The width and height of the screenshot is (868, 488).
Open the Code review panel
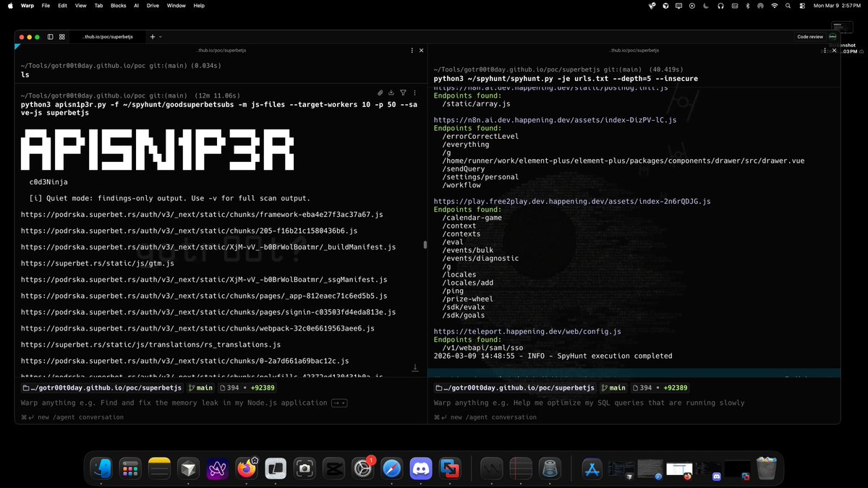[810, 36]
